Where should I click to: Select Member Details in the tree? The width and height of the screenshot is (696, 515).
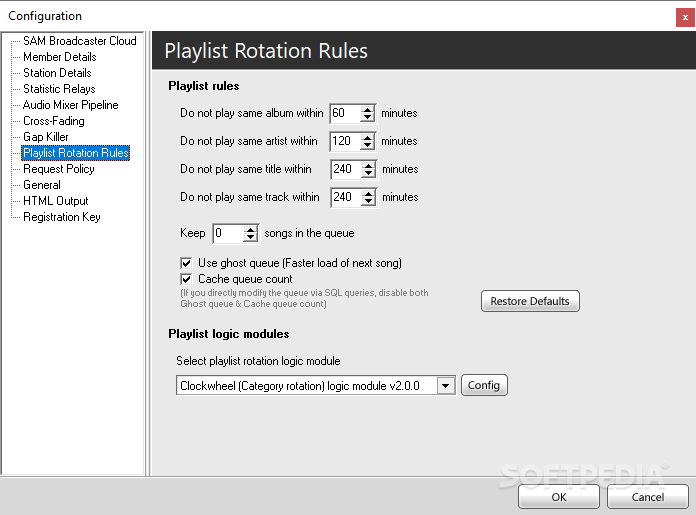coord(60,57)
